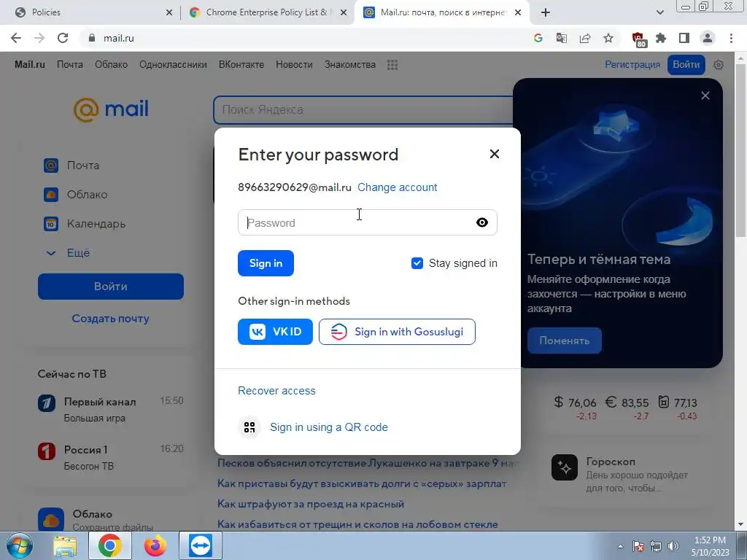Bookmark this page with the star icon

(x=608, y=38)
